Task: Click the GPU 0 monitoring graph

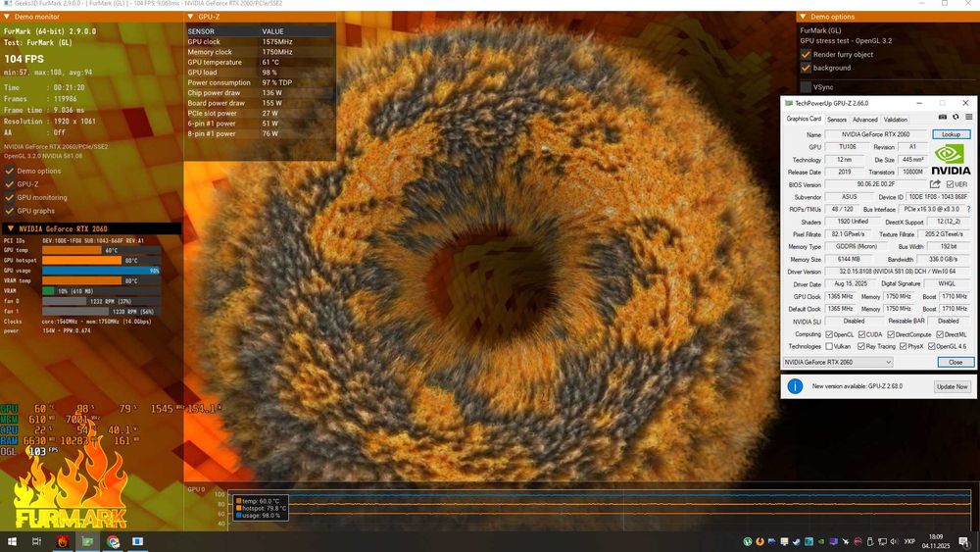Action: tap(598, 510)
